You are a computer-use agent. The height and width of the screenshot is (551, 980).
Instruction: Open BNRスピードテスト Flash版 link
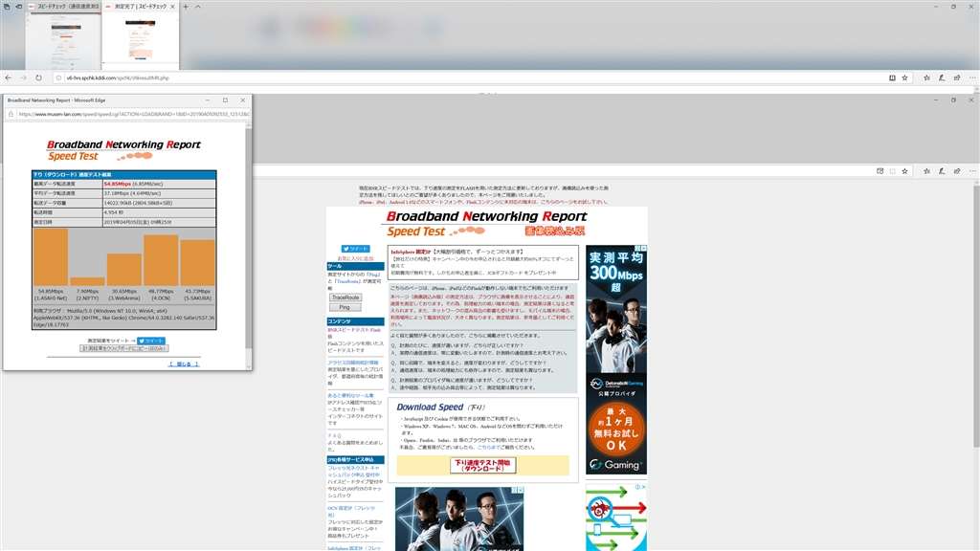pos(354,333)
